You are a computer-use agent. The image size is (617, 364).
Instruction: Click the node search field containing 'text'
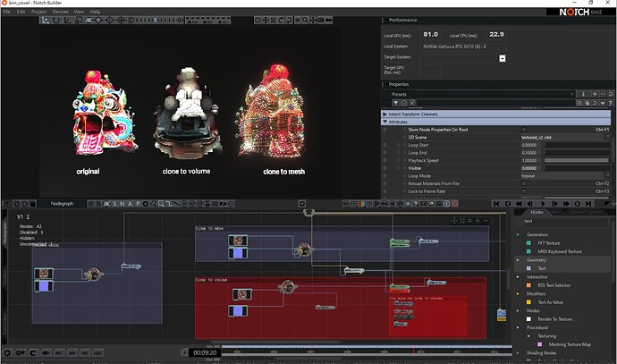[565, 222]
